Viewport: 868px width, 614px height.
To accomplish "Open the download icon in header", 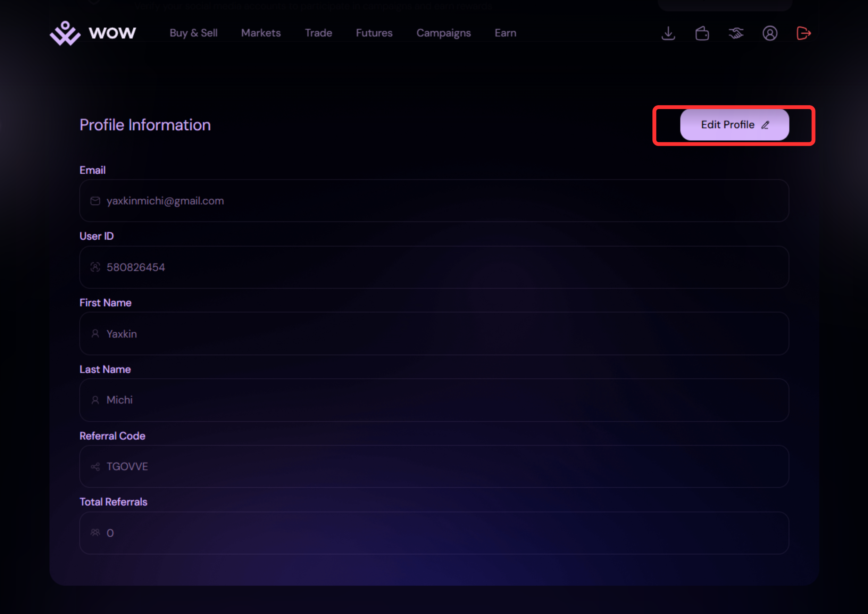I will pos(668,33).
